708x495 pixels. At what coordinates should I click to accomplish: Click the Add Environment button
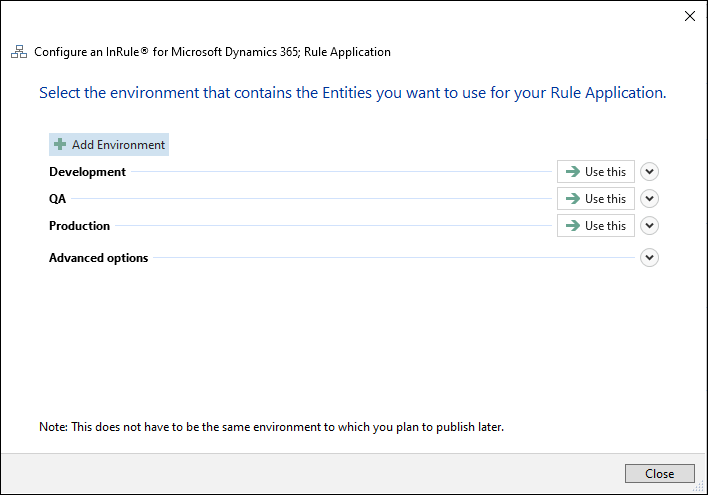(109, 145)
